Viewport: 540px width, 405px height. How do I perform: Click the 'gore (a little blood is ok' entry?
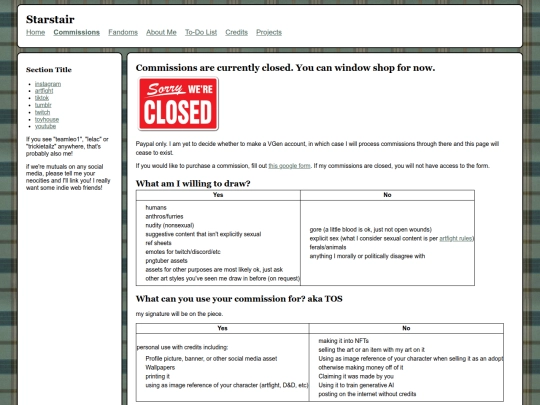click(x=371, y=230)
